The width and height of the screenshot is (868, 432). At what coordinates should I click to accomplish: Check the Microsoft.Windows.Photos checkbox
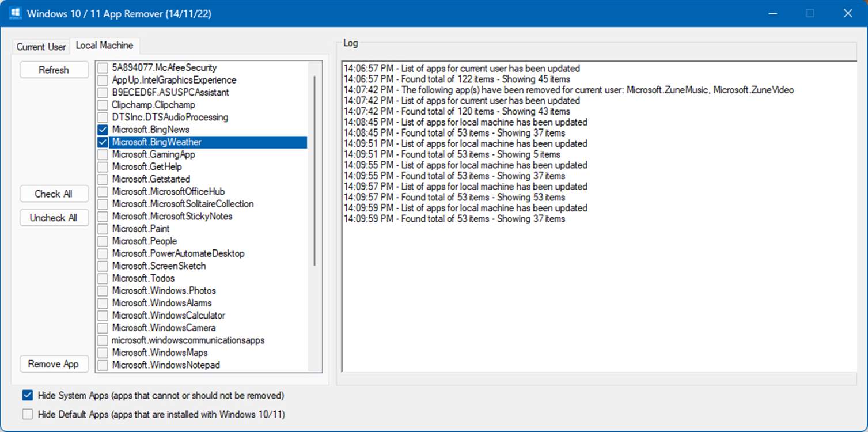pyautogui.click(x=103, y=290)
